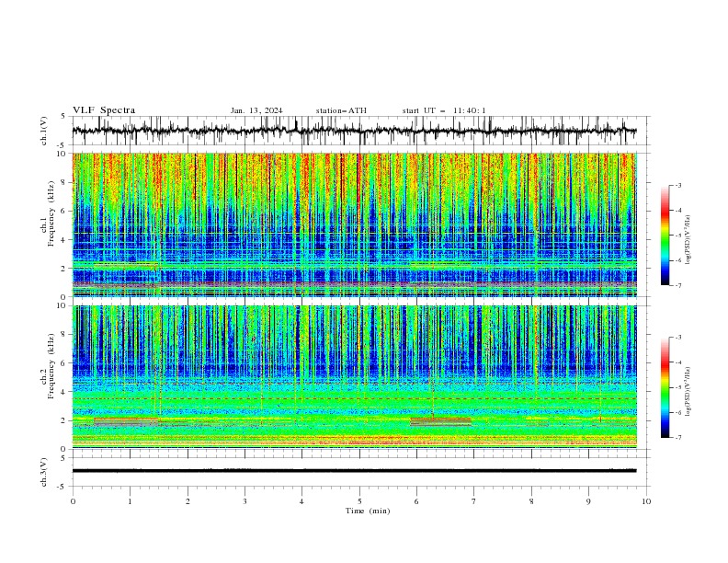Click the 'ch.1(V)' axis label
This screenshot has height=563, width=728.
point(44,131)
